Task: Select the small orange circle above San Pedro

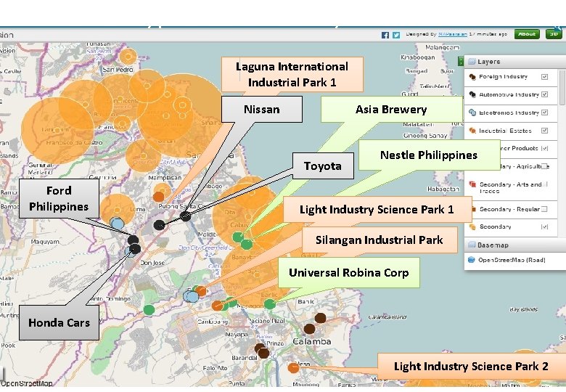Action: pos(128,57)
